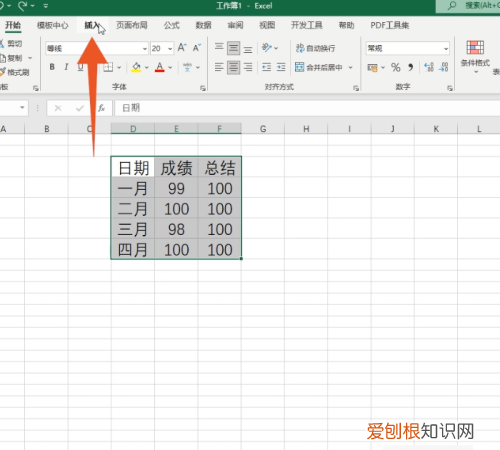
Task: Expand the name box dropdown
Action: click(22, 108)
